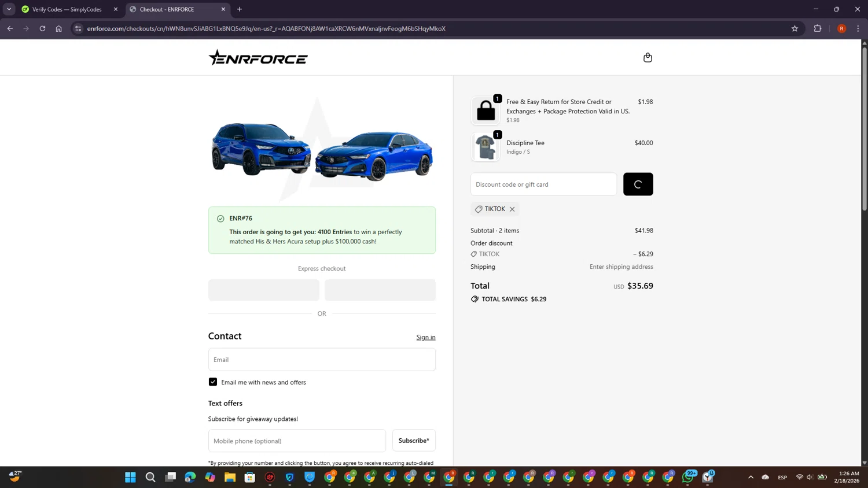Viewport: 868px width, 488px height.
Task: Open the Chrome three-dot menu
Action: [x=858, y=28]
